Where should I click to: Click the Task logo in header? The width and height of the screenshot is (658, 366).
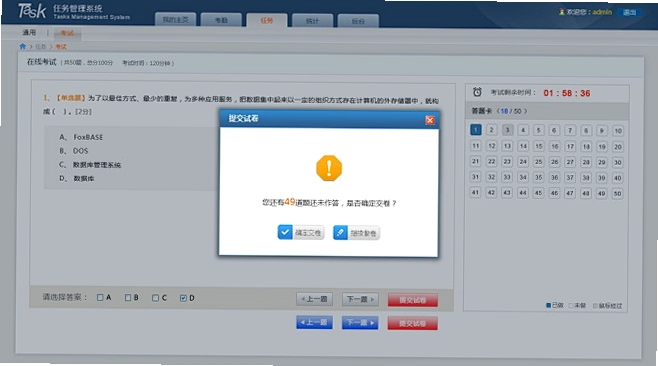pos(32,11)
